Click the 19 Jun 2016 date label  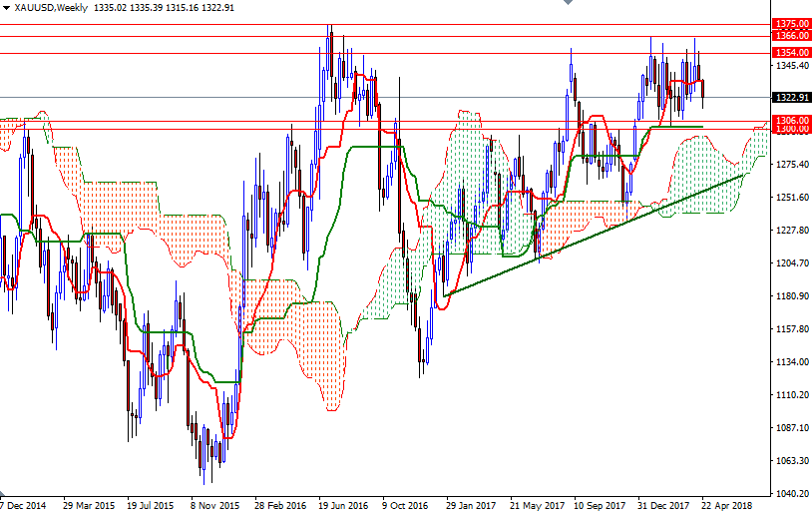pos(343,505)
